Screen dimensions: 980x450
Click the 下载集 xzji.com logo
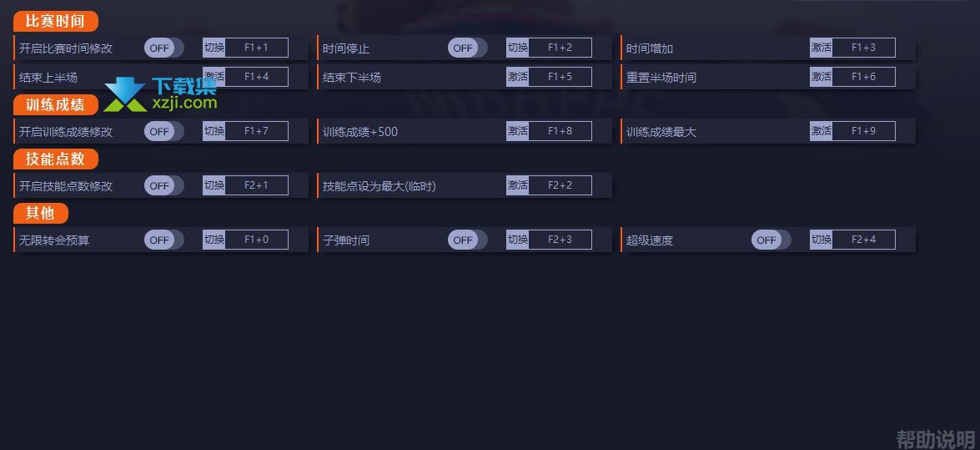161,94
